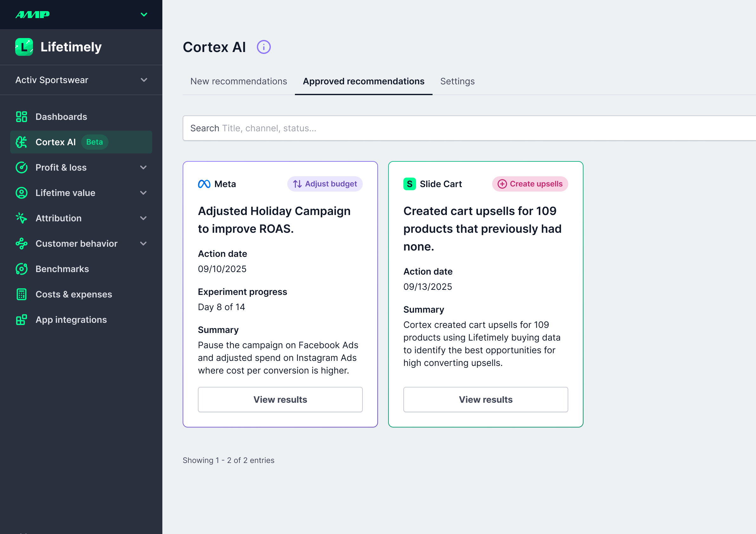
Task: Click the Cortex AI info icon
Action: click(x=264, y=47)
